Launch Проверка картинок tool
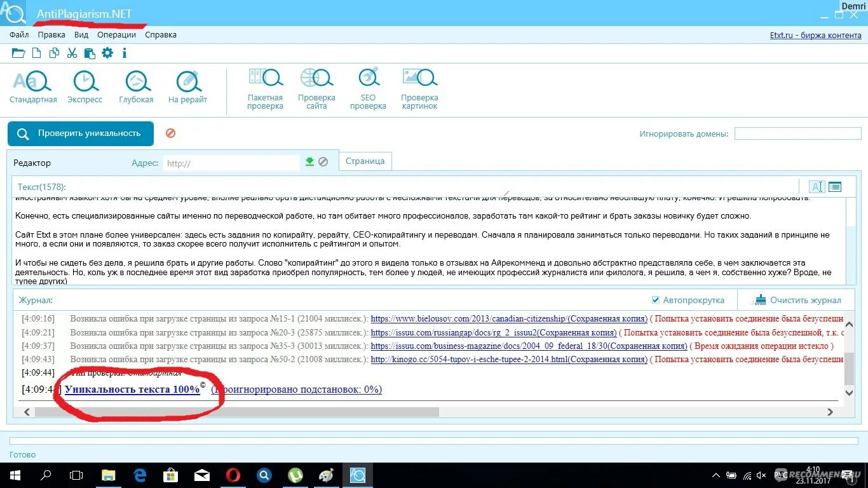This screenshot has width=868, height=488. tap(419, 89)
